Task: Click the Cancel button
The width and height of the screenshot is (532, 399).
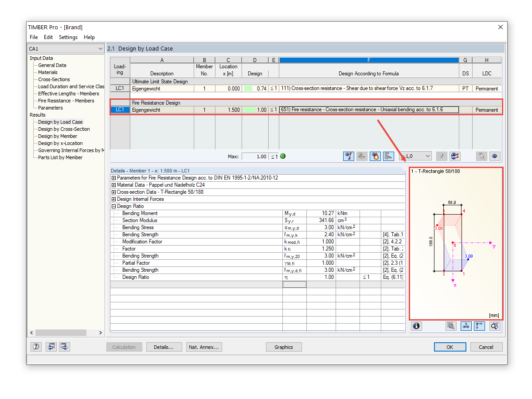Action: pos(486,347)
